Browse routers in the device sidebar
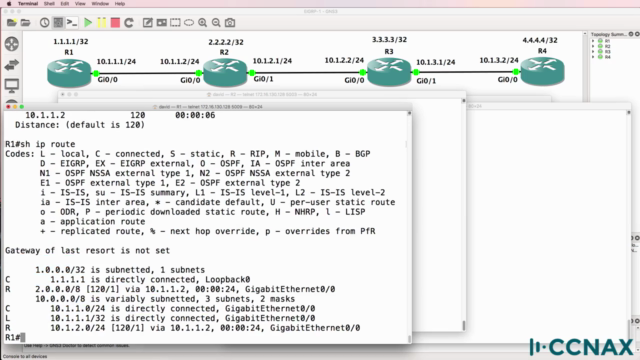 [12, 44]
